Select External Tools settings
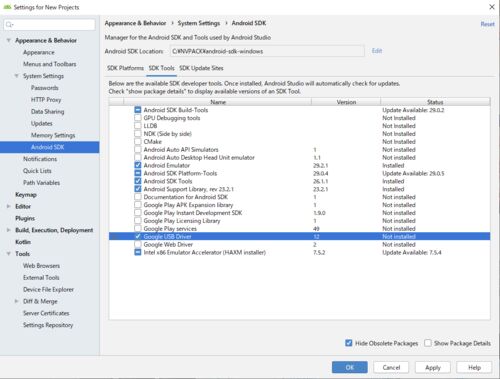 [41, 277]
